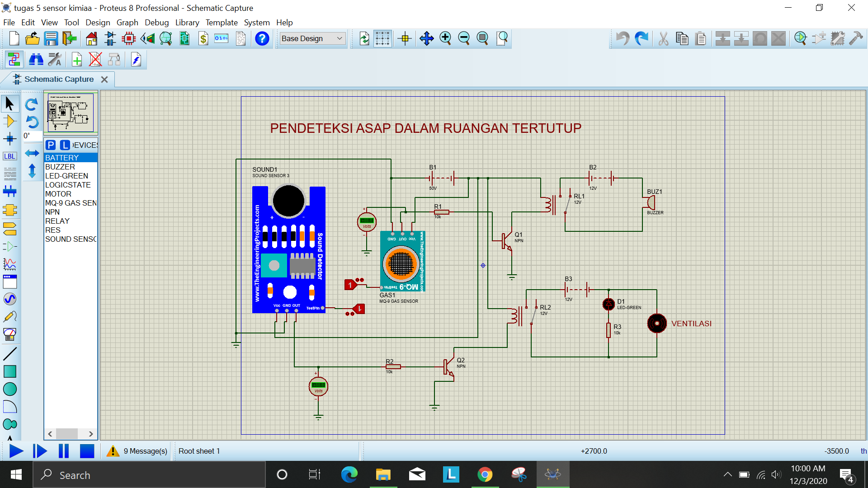Toggle the logic state near gas sensor
This screenshot has height=488, width=868.
coord(350,285)
